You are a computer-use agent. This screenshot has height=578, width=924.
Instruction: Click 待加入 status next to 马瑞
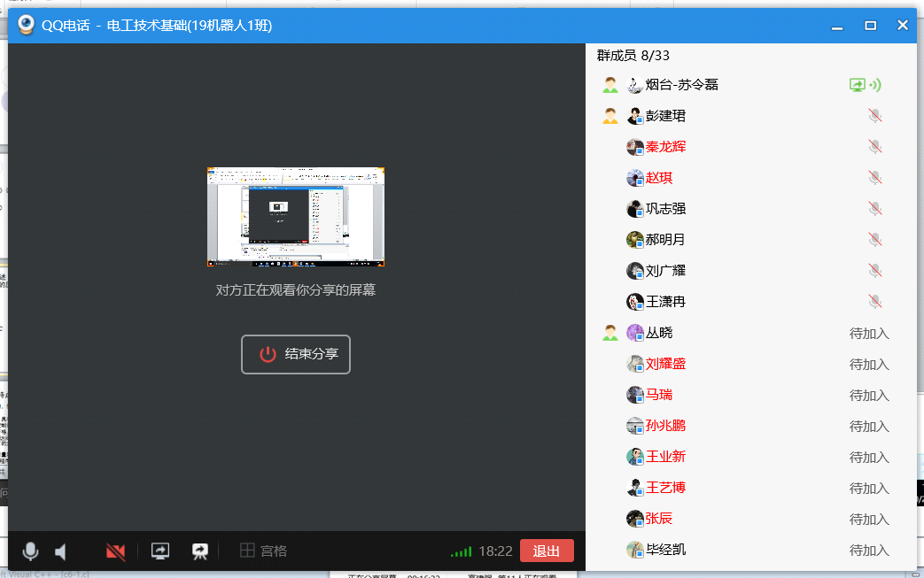point(868,395)
